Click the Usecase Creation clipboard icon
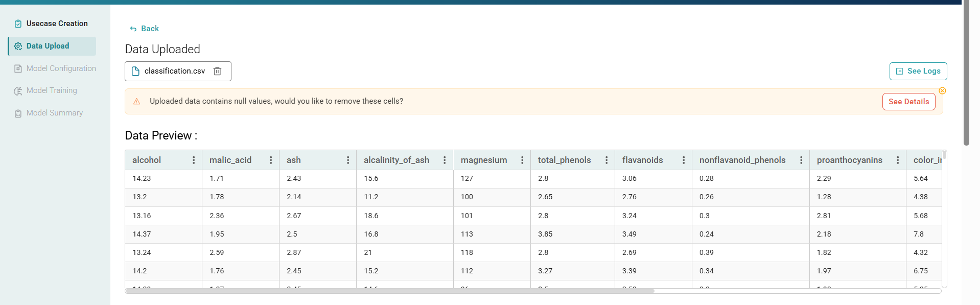980x305 pixels. (18, 24)
